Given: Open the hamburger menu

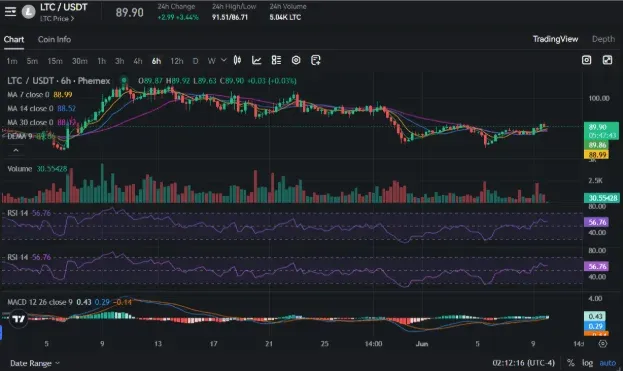Looking at the screenshot, I should [x=10, y=12].
